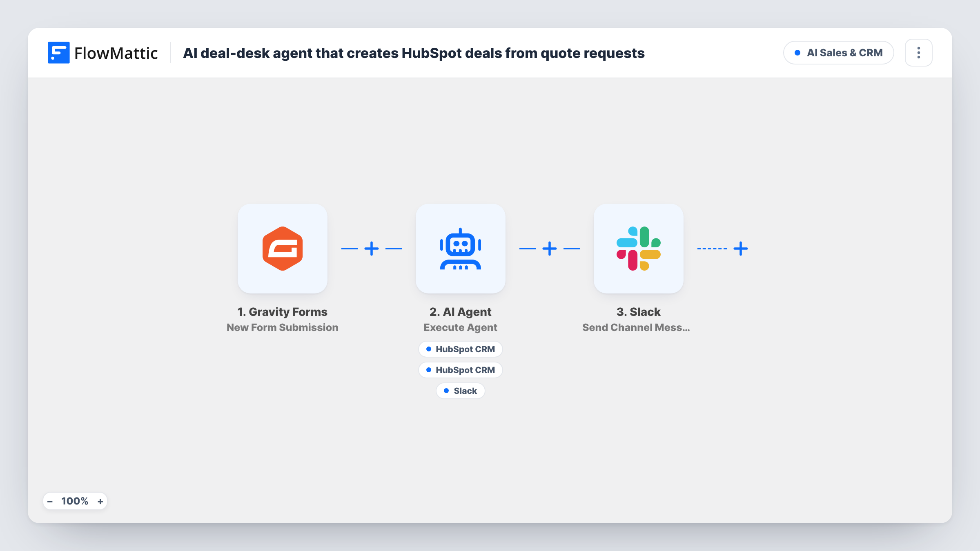Add a new step after Slack
Viewport: 980px width, 551px height.
pos(741,249)
